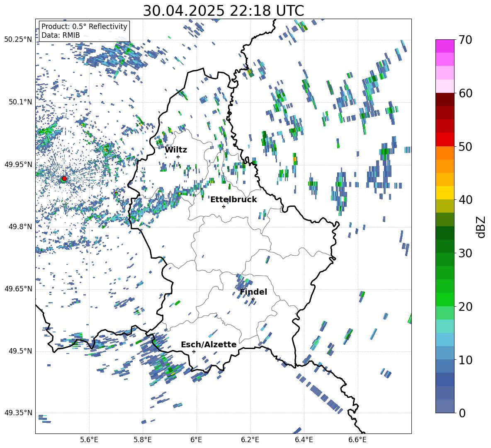
Task: Click the 50.25°N latitude label
Action: pos(18,40)
